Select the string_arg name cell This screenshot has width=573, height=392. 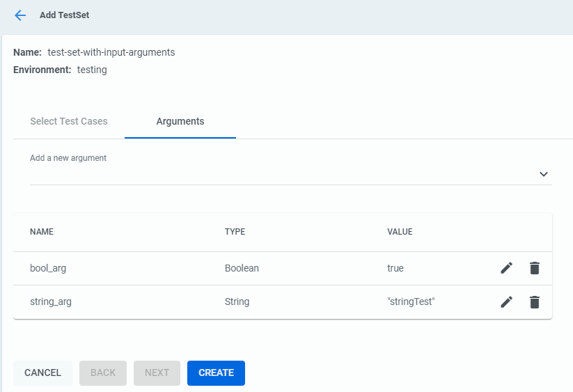coord(51,301)
